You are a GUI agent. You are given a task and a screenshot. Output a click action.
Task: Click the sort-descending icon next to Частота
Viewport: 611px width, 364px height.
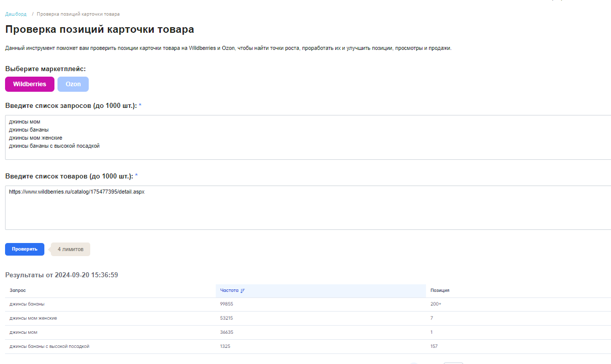point(242,291)
